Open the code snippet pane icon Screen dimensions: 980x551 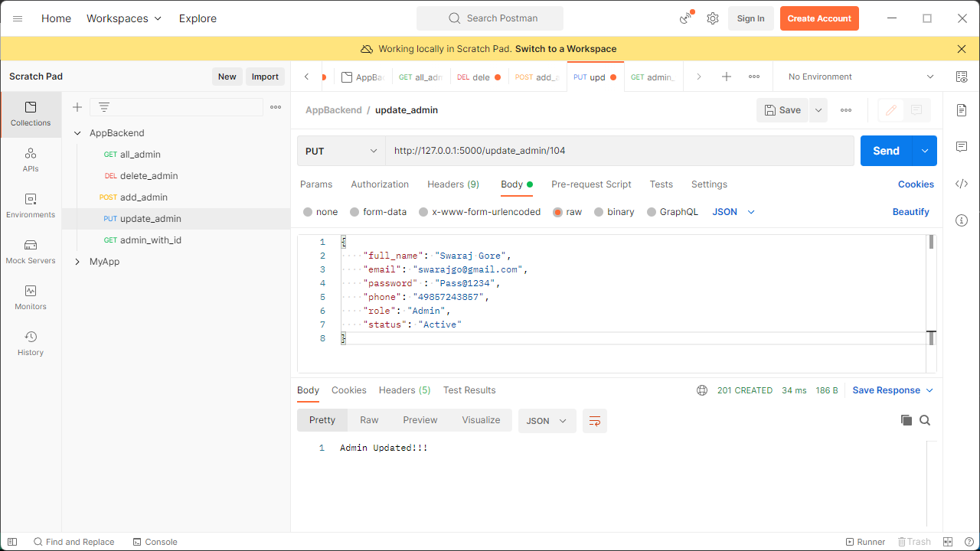(962, 184)
